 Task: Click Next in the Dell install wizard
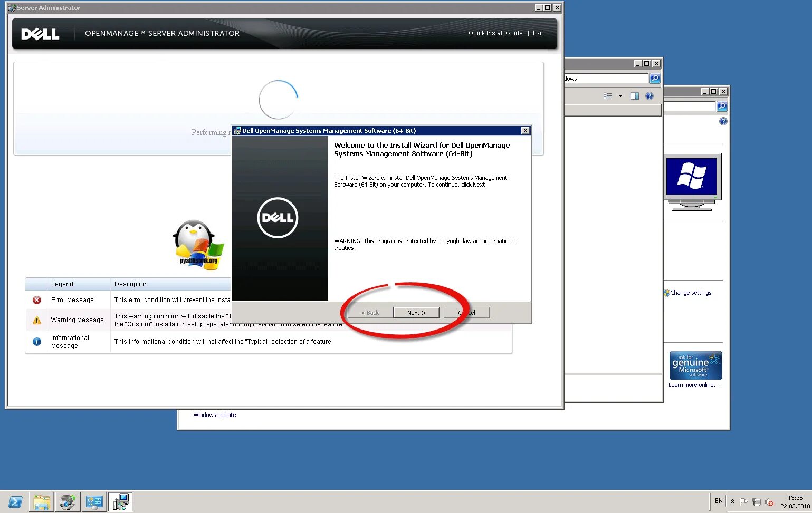416,313
